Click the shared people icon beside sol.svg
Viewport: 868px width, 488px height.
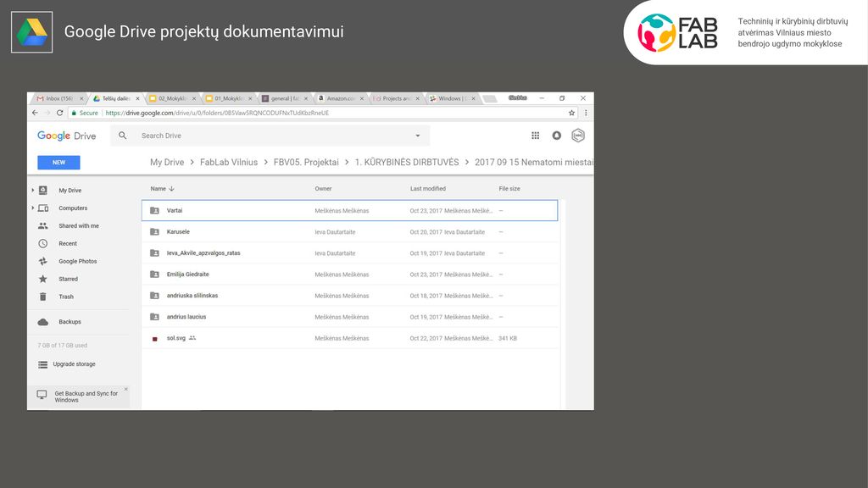pos(192,338)
